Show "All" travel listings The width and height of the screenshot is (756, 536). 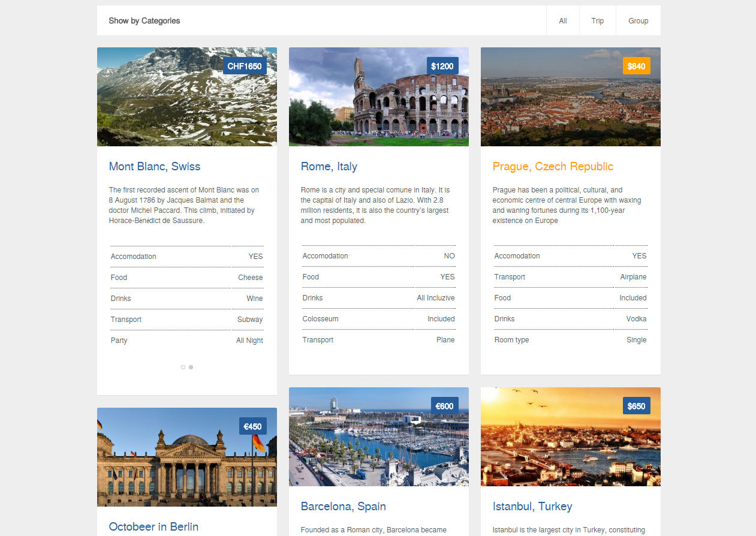point(562,20)
